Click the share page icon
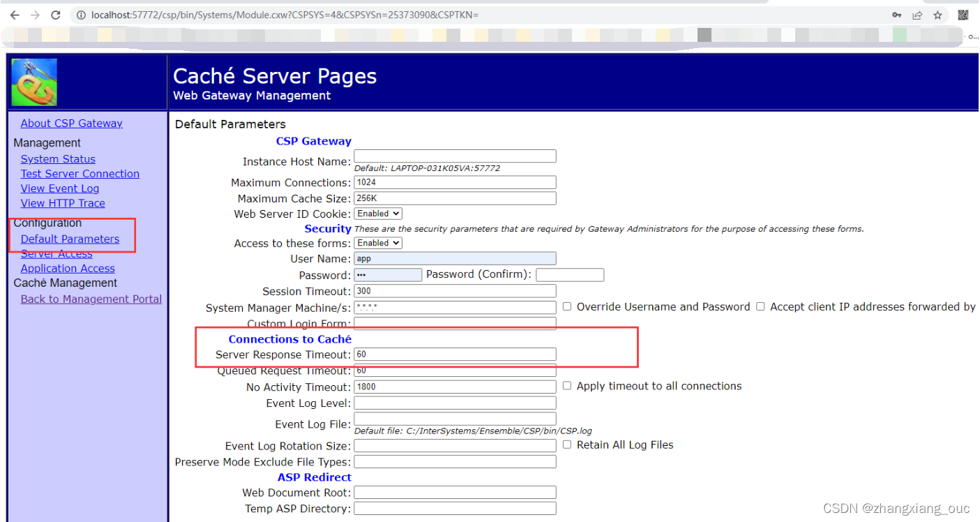980x522 pixels. pos(917,15)
